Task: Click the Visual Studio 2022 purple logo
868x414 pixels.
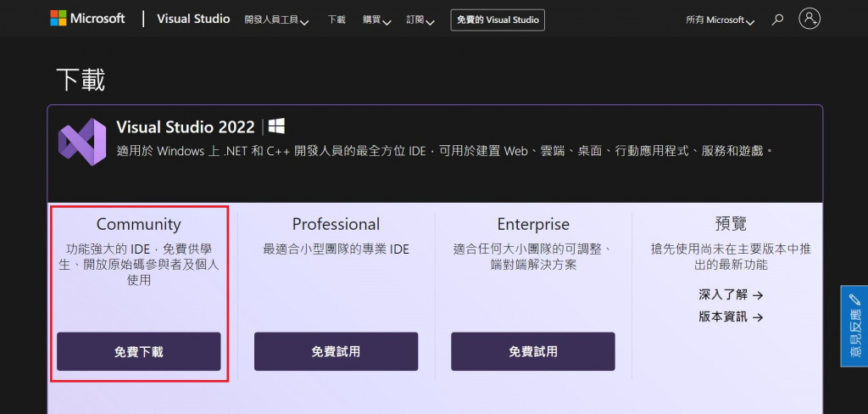Action: tap(82, 142)
